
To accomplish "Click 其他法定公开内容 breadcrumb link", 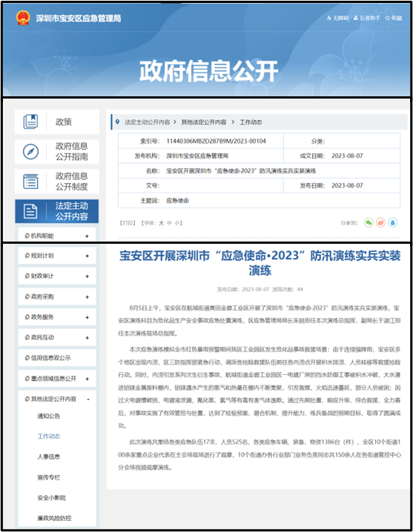I will pyautogui.click(x=203, y=122).
